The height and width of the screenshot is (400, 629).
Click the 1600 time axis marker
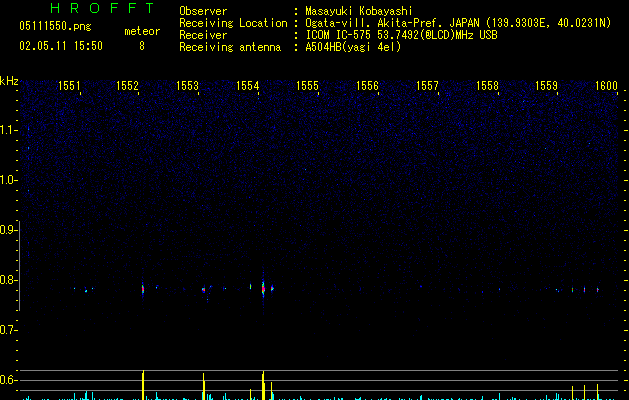[606, 86]
